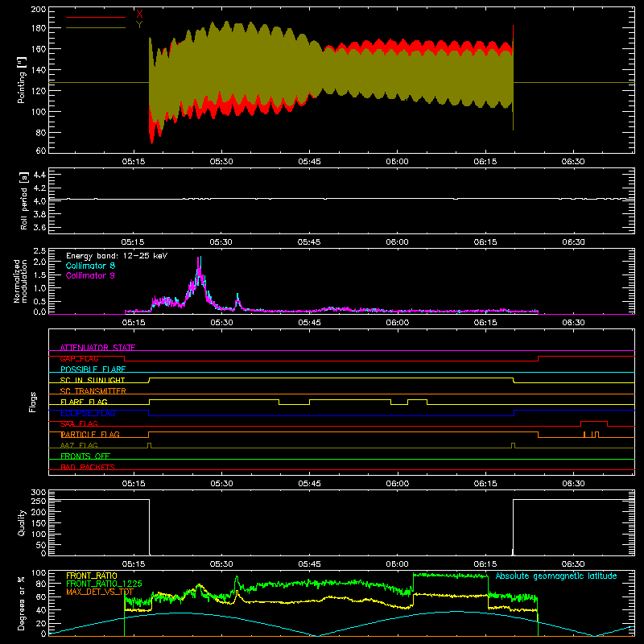The height and width of the screenshot is (644, 644).
Task: Click the FRONTS_OFF flag label
Action: tap(85, 456)
